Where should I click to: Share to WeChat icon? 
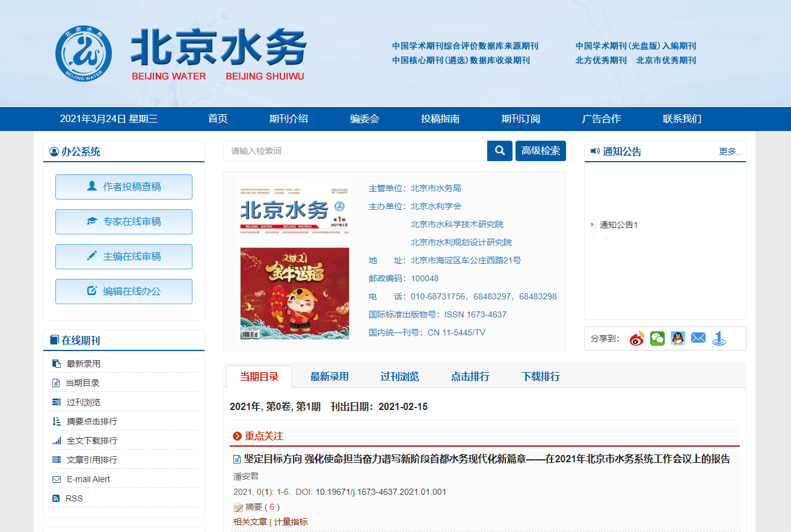click(x=657, y=338)
